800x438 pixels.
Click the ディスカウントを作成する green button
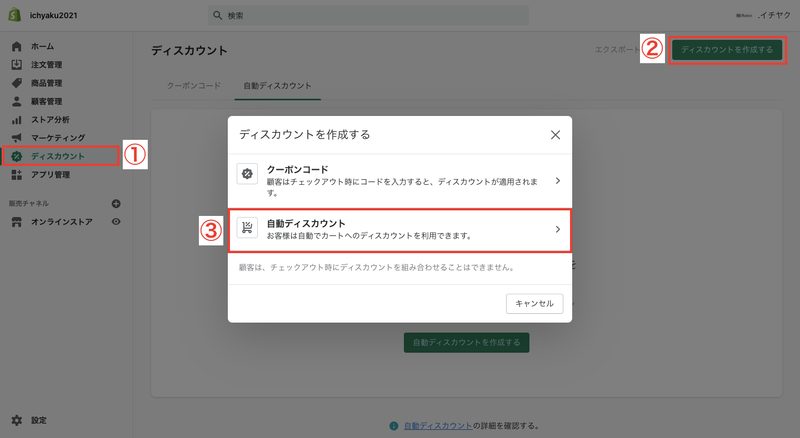coord(727,50)
